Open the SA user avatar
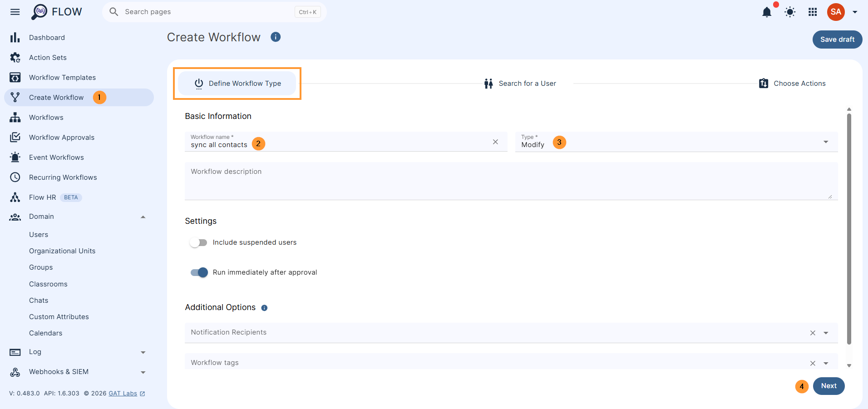Viewport: 868px width, 409px height. 836,12
